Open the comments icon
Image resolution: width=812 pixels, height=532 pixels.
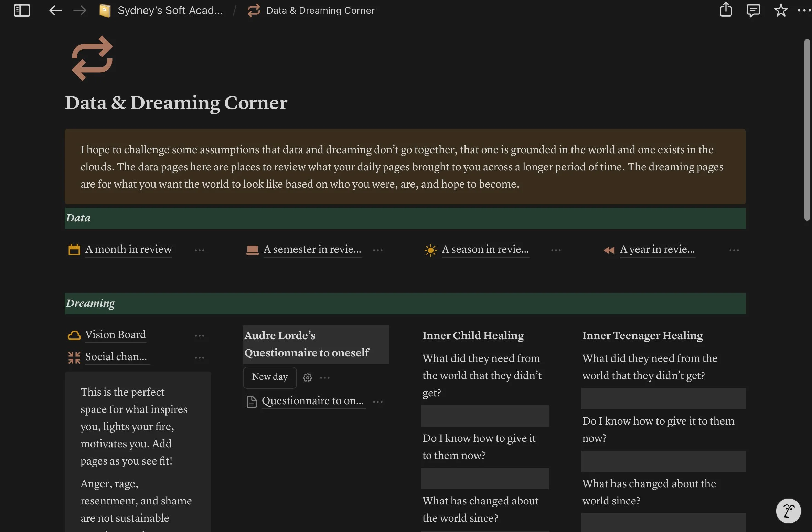pos(753,10)
